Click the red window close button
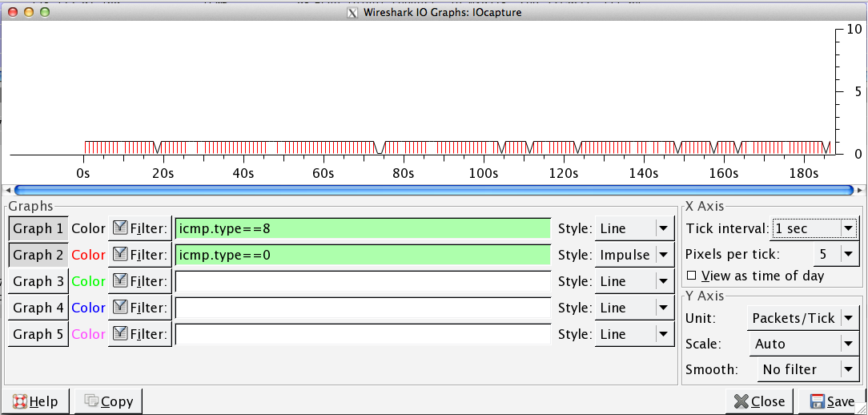 coord(14,12)
